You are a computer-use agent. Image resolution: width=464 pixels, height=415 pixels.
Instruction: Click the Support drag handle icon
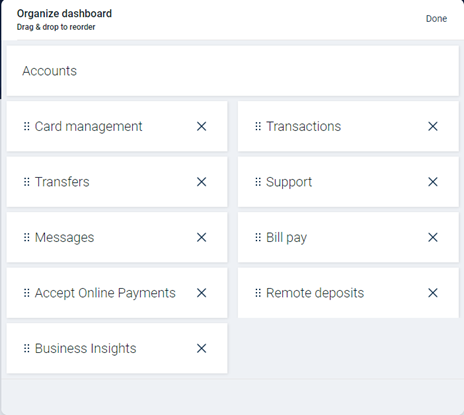(258, 182)
